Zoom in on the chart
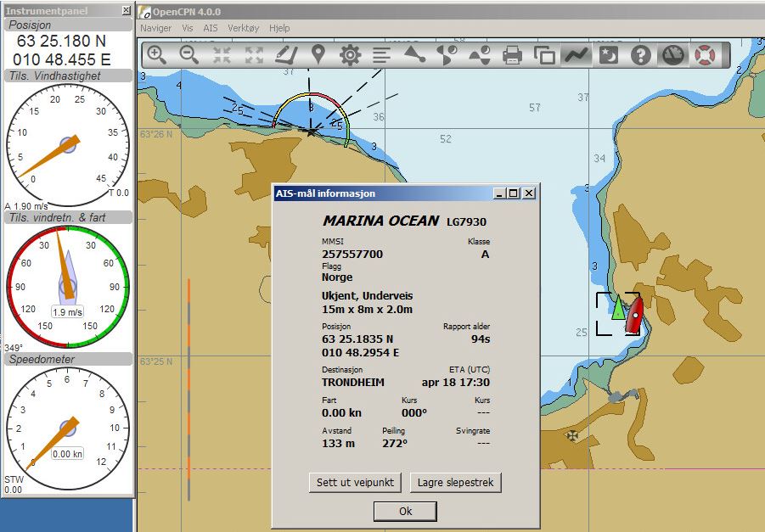 click(x=156, y=54)
